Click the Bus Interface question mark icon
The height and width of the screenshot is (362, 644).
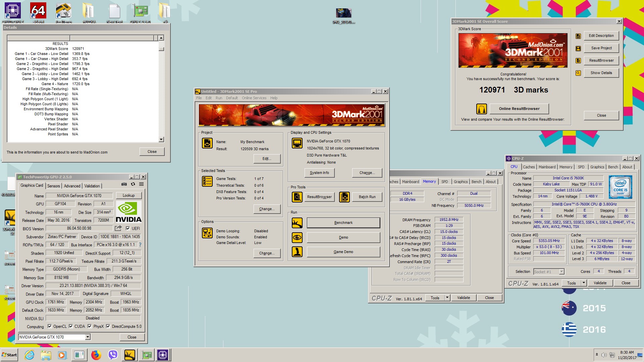tap(140, 245)
